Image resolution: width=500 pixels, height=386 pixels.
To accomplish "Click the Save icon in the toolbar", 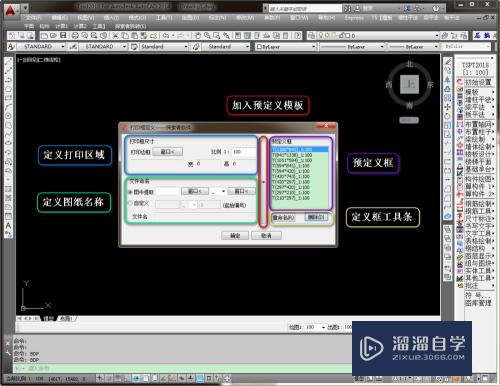I will click(x=63, y=35).
